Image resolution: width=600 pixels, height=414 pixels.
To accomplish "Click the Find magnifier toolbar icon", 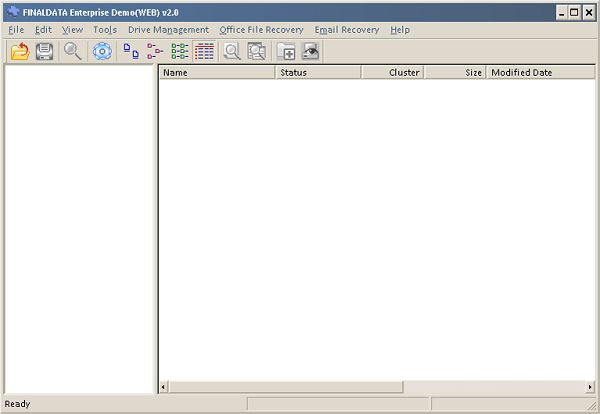I will tap(72, 51).
